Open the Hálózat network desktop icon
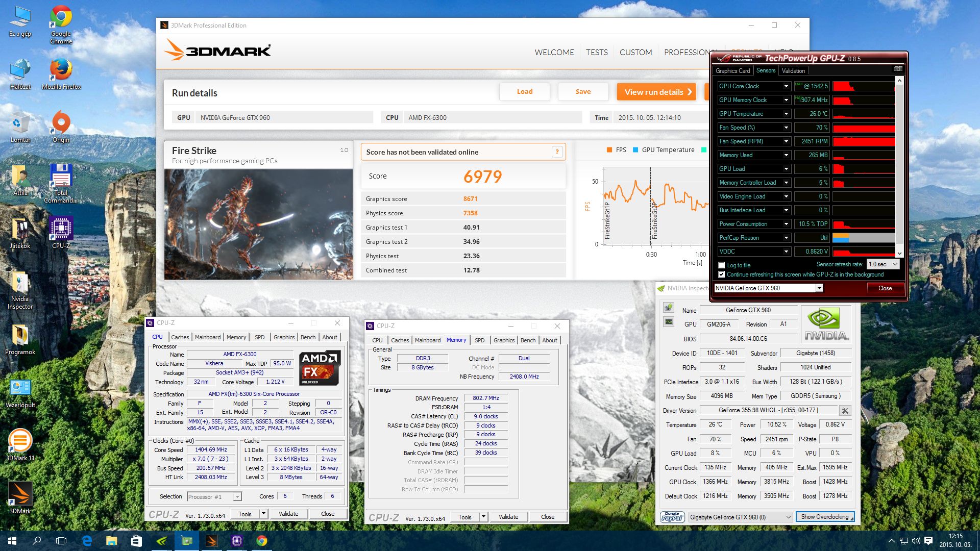 pyautogui.click(x=20, y=74)
